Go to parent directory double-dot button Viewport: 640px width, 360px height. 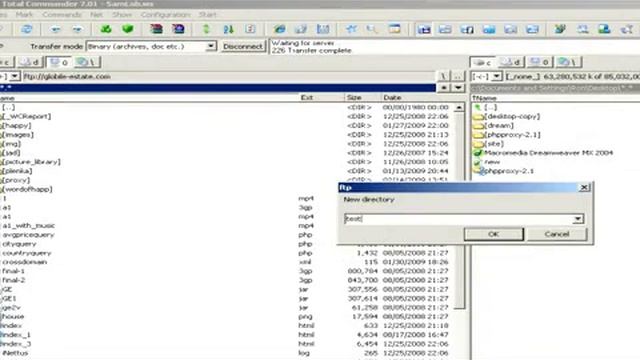[x=458, y=76]
